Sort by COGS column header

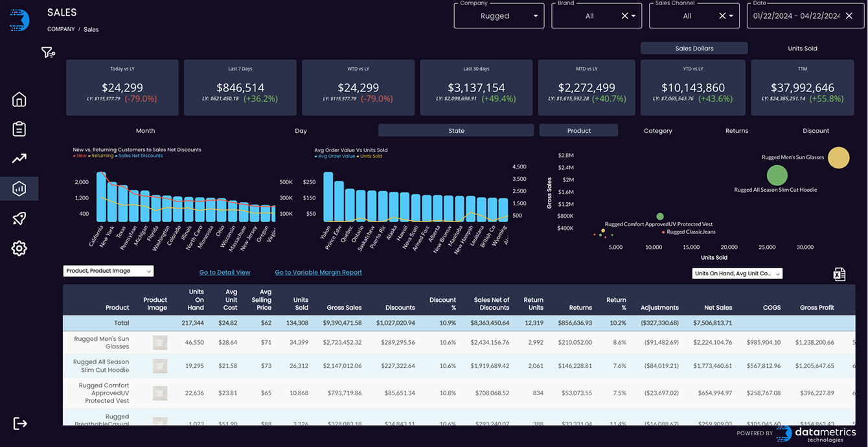tap(771, 308)
